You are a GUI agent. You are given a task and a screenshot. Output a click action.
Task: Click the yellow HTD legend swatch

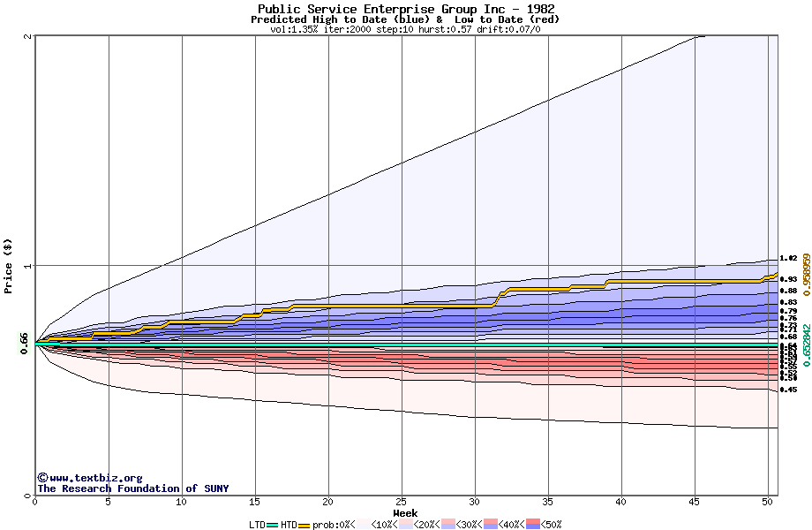point(304,525)
